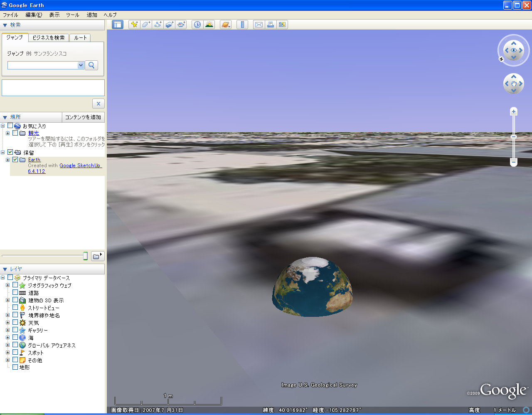This screenshot has height=415, width=532.
Task: Open the ツール menu
Action: click(x=72, y=15)
